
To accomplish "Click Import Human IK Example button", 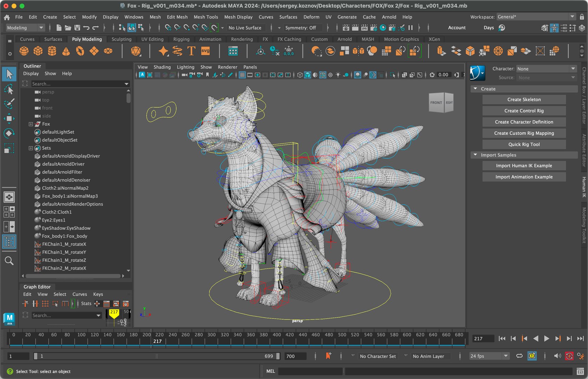I will [524, 166].
